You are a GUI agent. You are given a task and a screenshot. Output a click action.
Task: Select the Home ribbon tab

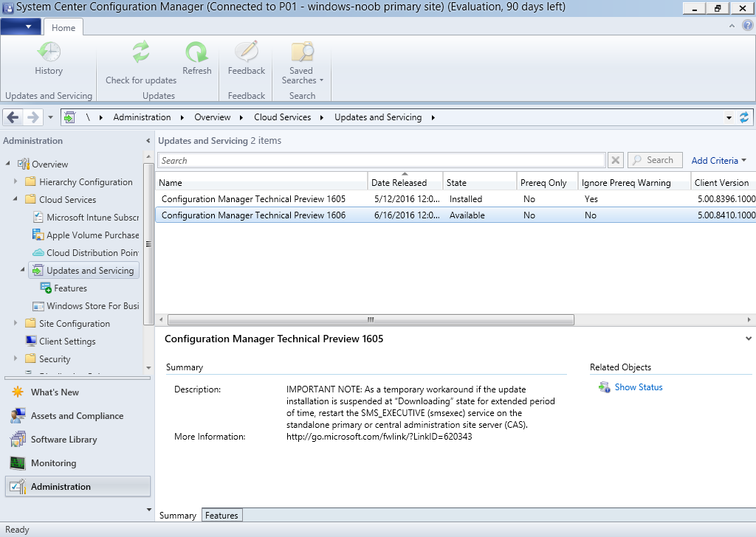coord(63,27)
